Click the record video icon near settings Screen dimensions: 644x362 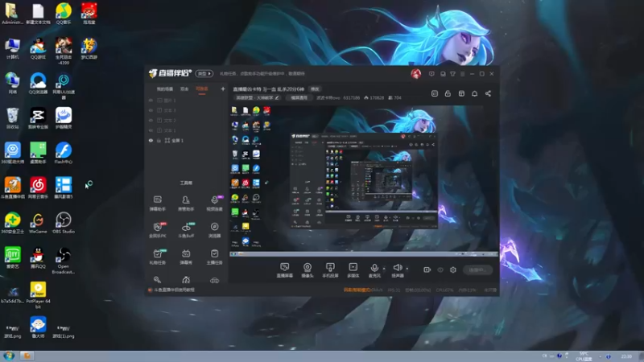(427, 269)
